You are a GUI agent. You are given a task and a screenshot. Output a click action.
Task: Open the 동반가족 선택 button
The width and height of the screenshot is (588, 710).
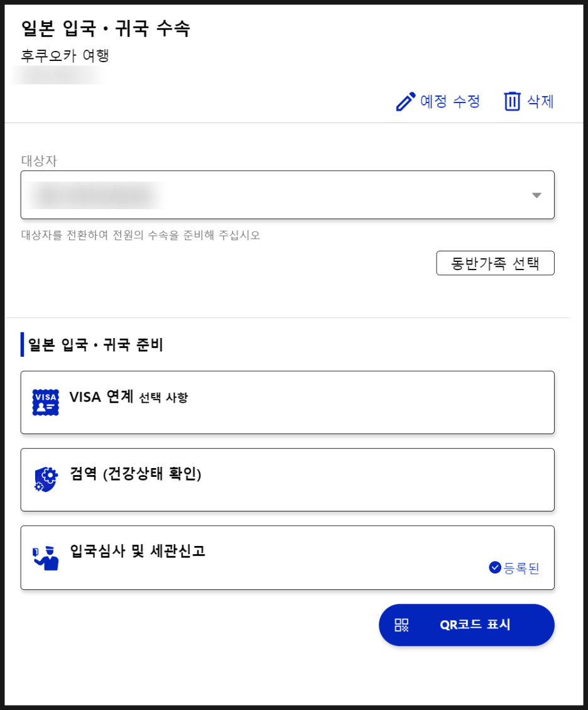pos(495,263)
